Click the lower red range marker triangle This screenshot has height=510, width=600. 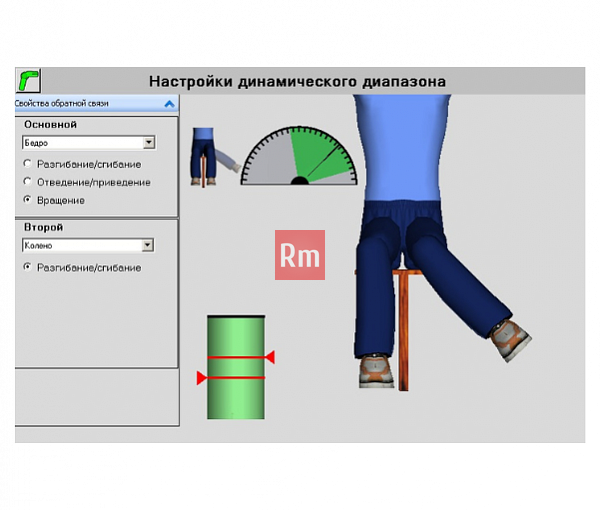point(202,378)
